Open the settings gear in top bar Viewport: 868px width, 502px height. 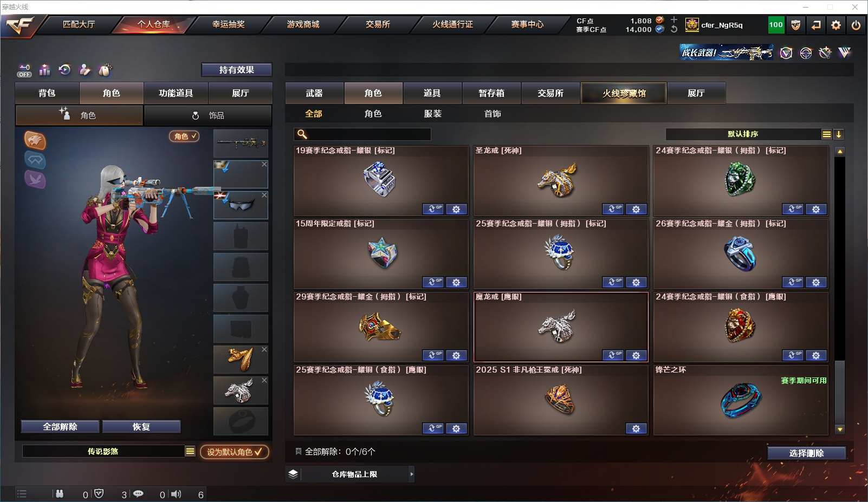(x=836, y=25)
